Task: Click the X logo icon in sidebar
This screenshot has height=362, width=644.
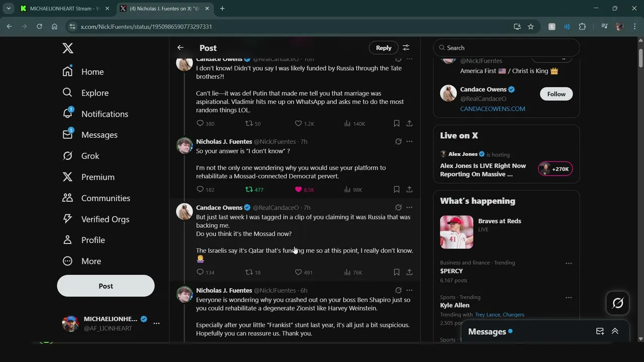Action: 68,48
